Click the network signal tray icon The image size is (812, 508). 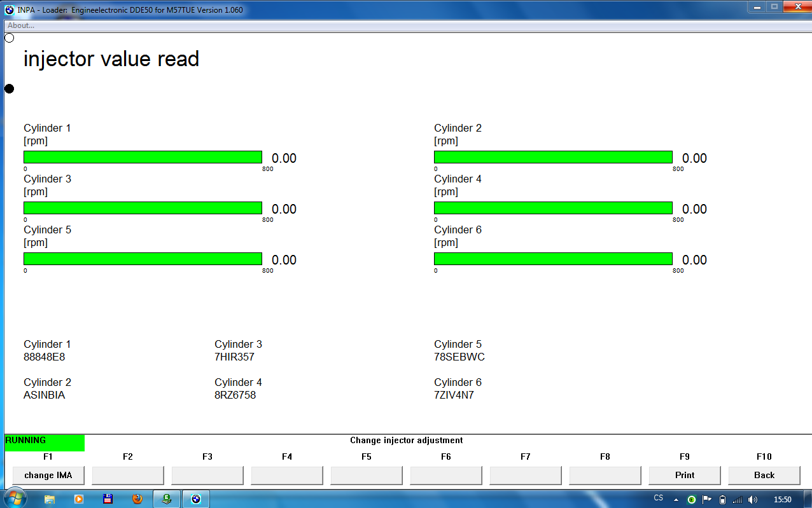pos(738,499)
